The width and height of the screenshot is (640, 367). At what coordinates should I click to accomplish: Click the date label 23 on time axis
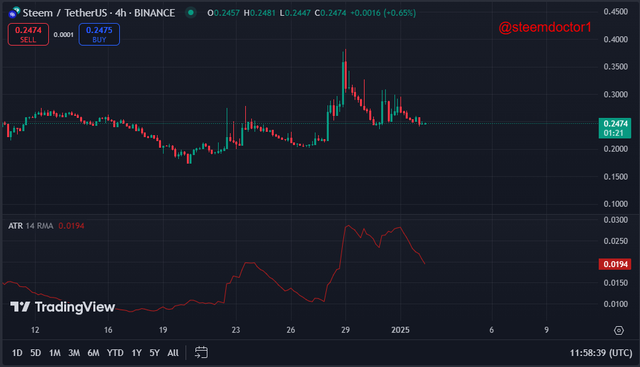(236, 330)
